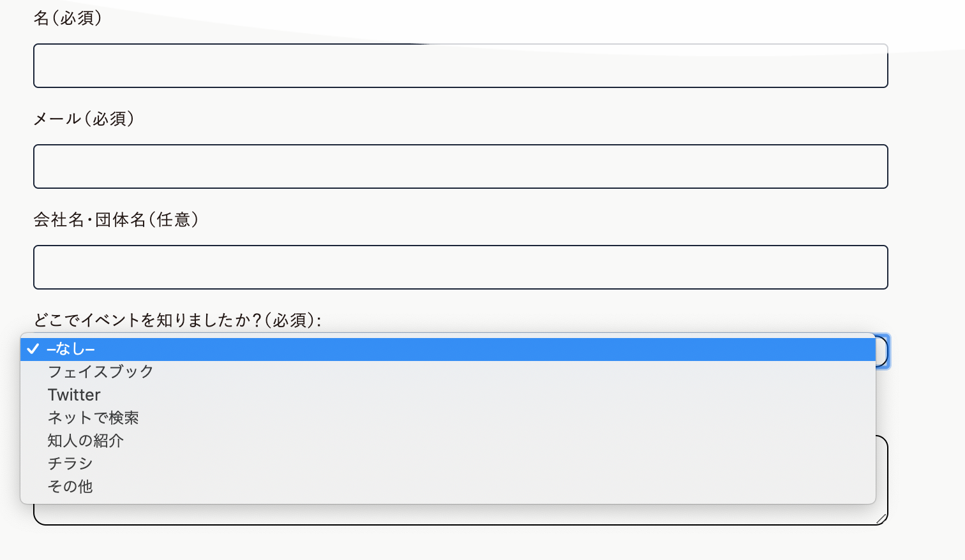Click the 会社名・団体名（任意） label
Screen dimensions: 965x560
[x=117, y=219]
